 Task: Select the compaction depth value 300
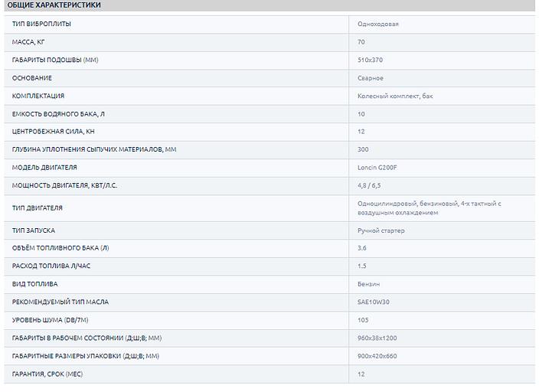click(363, 149)
